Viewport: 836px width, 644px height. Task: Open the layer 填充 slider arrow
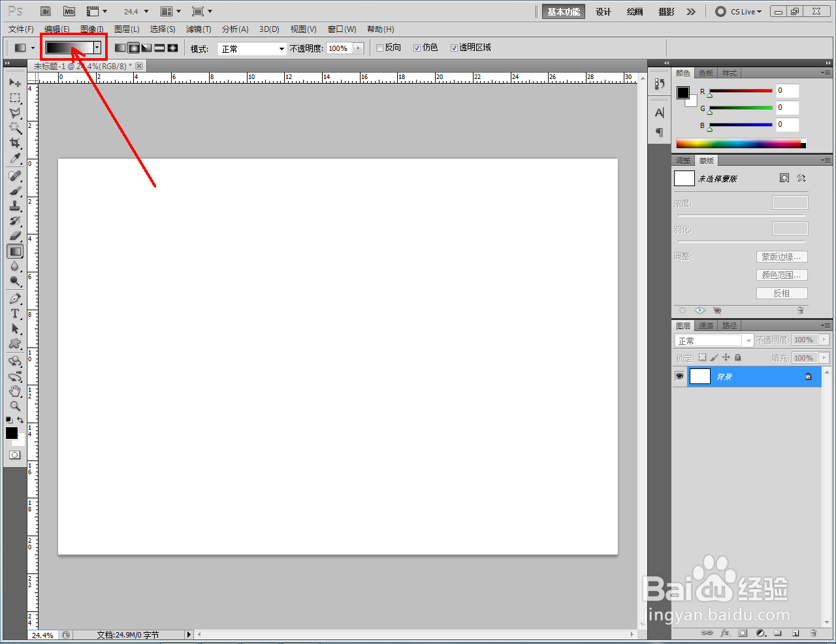click(x=824, y=358)
